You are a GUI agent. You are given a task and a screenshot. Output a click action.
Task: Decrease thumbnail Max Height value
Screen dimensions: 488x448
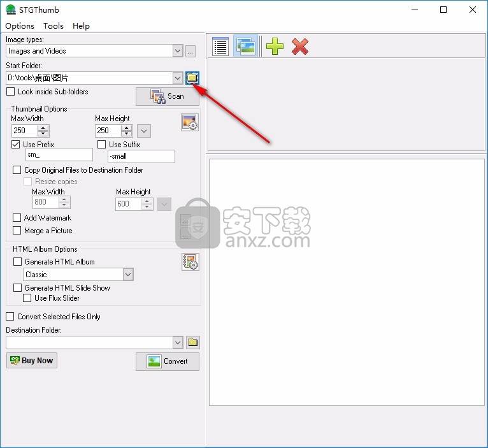tap(127, 134)
